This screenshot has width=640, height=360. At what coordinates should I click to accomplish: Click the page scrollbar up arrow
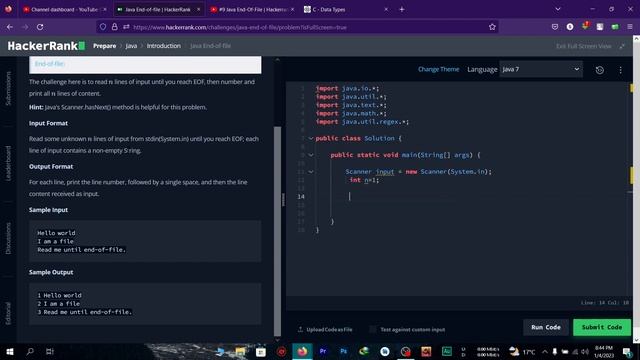[x=636, y=38]
